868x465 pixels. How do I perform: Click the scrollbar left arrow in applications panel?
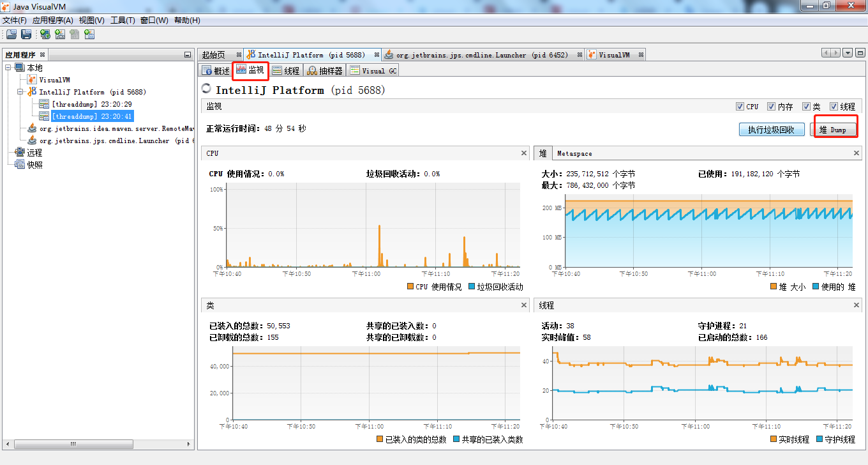pyautogui.click(x=8, y=443)
